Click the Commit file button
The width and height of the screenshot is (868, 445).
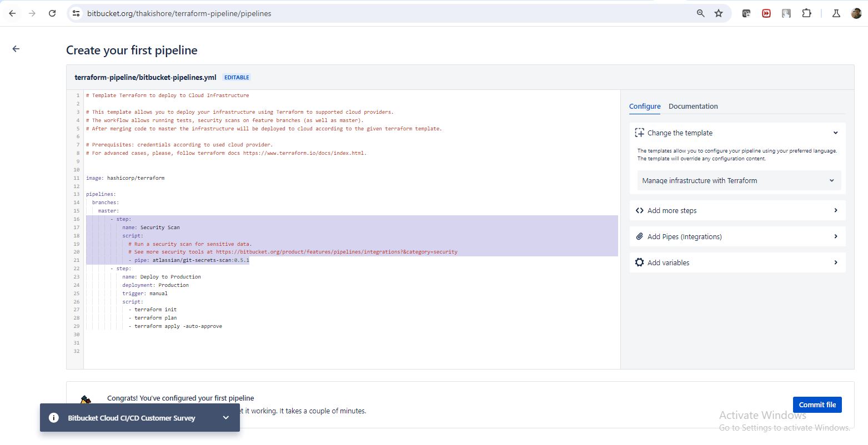[817, 404]
